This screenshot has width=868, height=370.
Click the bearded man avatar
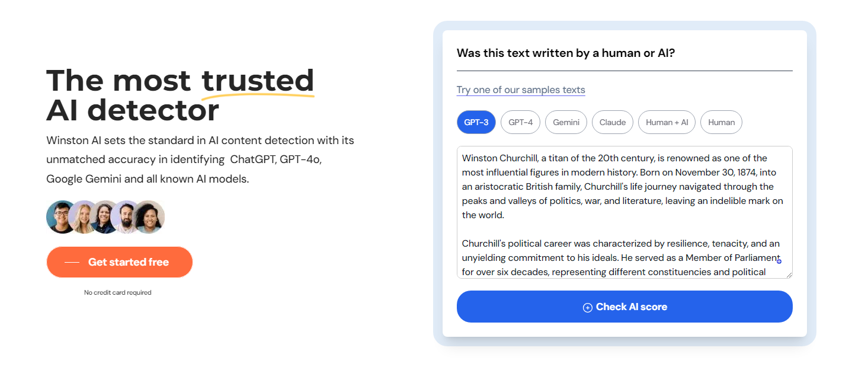point(126,217)
